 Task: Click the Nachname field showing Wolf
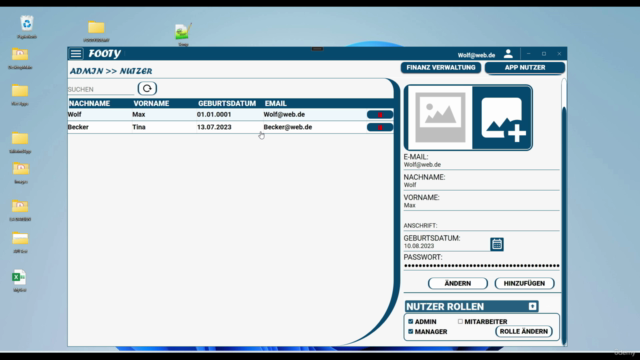481,185
